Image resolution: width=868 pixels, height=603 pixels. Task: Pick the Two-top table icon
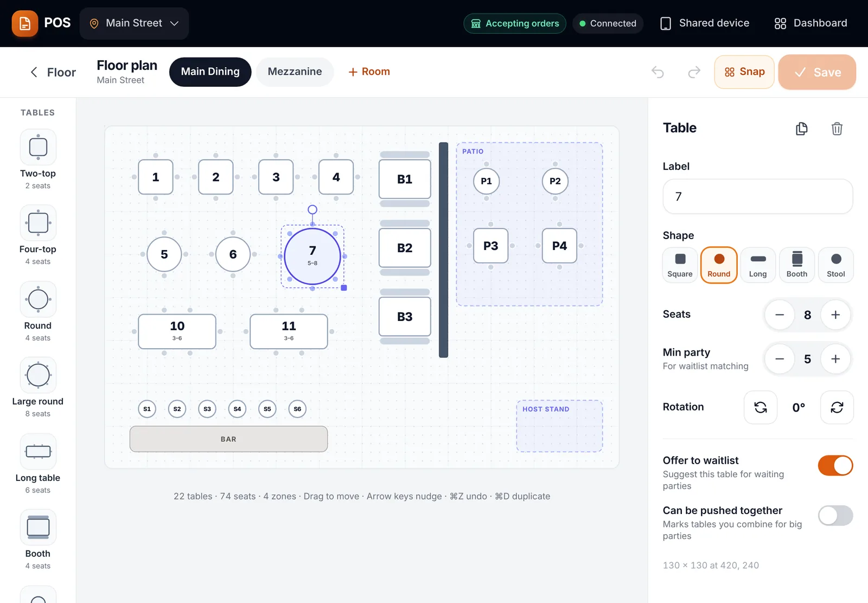(38, 147)
